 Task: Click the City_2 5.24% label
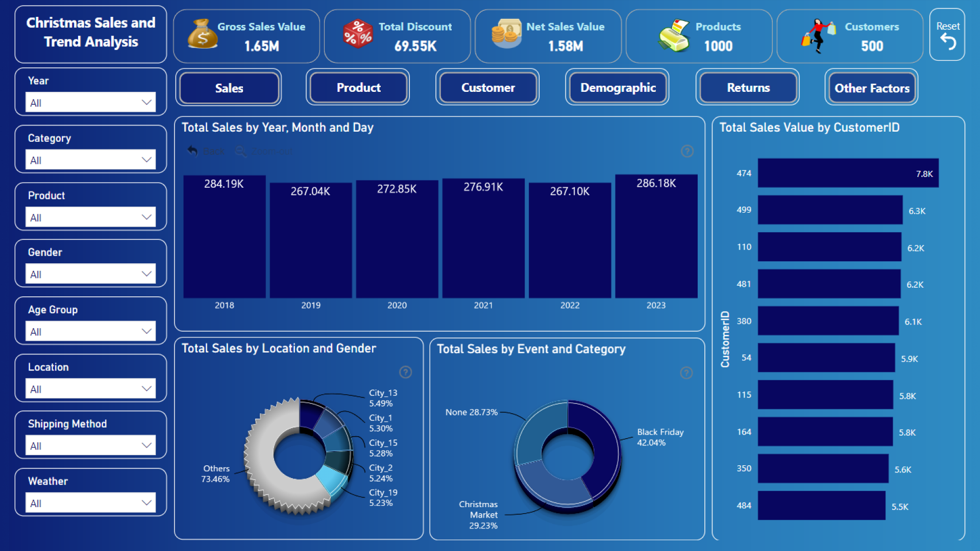coord(381,473)
